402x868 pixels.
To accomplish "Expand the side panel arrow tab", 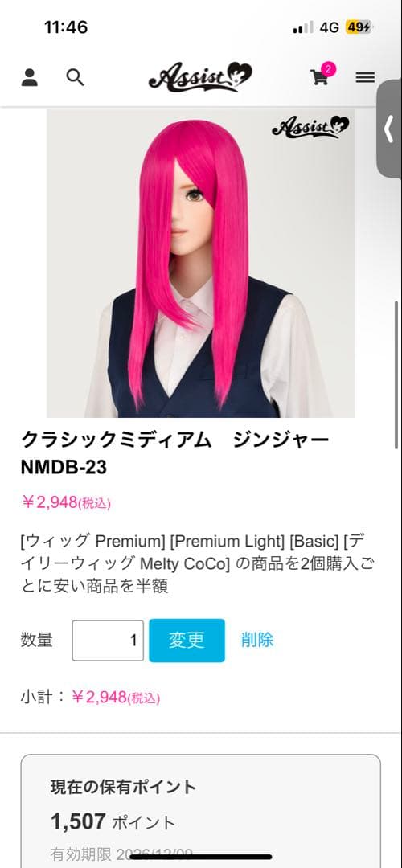I will [x=389, y=129].
